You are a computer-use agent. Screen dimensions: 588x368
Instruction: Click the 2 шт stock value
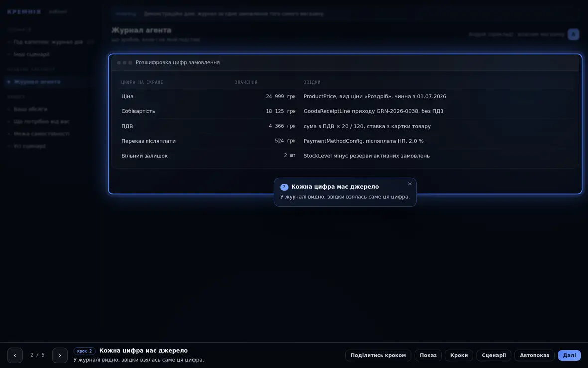point(290,156)
